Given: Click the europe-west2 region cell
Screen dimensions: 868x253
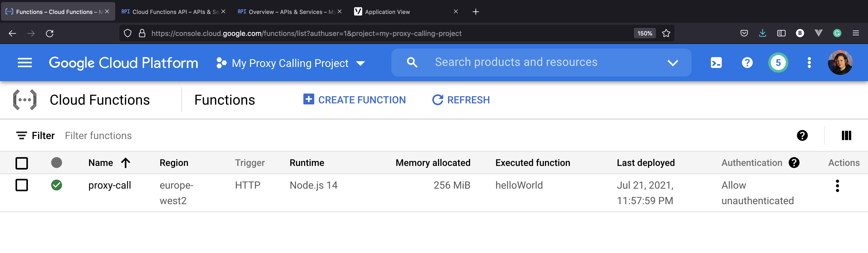Looking at the screenshot, I should click(x=176, y=193).
